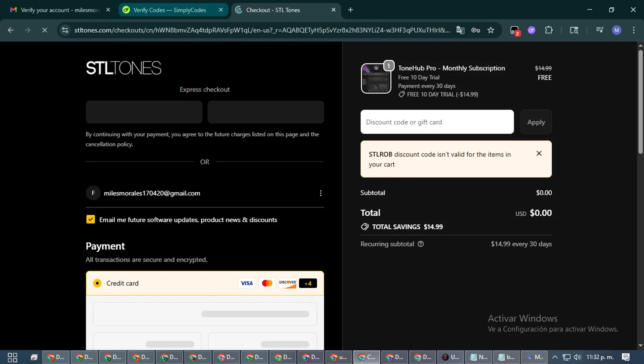
Task: Click the Visa card icon
Action: [246, 283]
